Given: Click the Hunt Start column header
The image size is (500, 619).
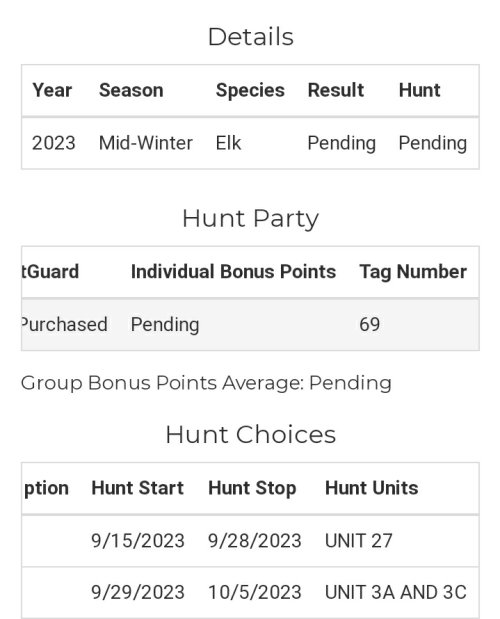Looking at the screenshot, I should click(x=137, y=488).
